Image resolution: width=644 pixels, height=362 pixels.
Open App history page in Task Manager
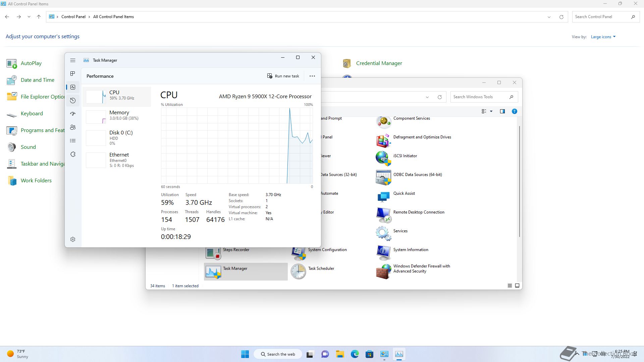click(73, 101)
